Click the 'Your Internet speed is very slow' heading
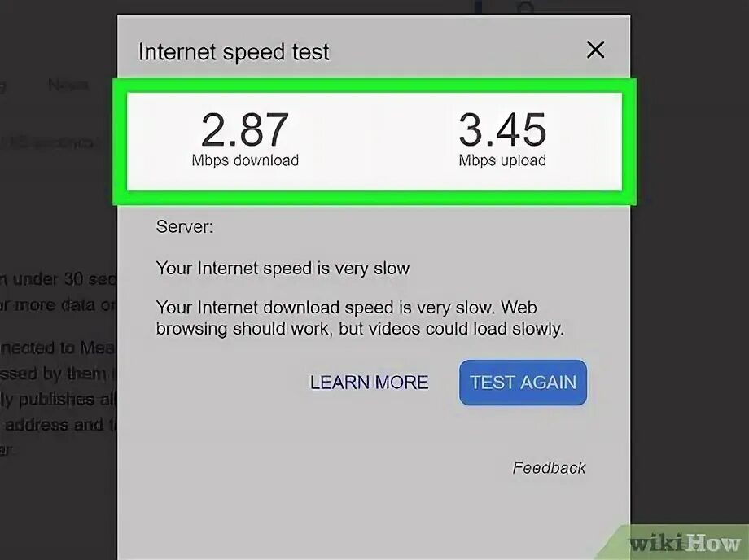This screenshot has height=560, width=749. [x=283, y=269]
